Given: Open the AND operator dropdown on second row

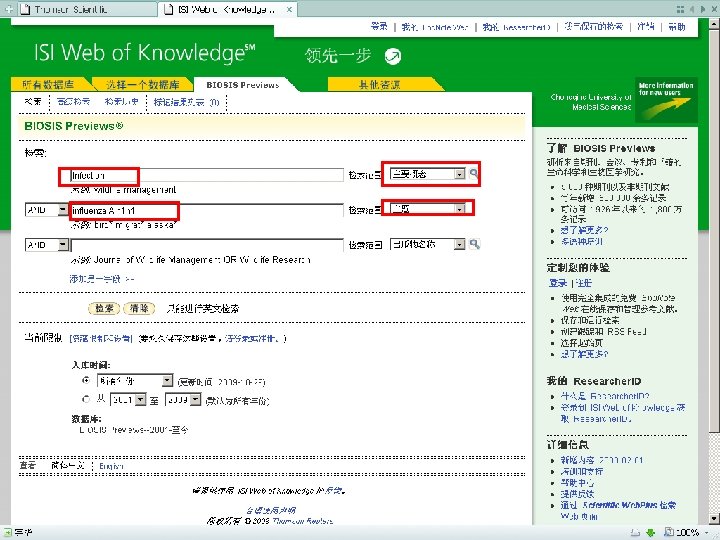Looking at the screenshot, I should (46, 210).
